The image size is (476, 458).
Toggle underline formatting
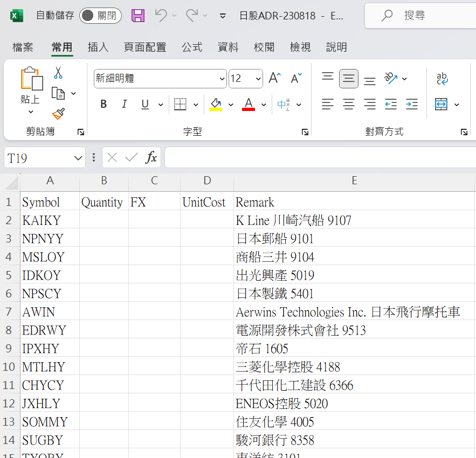coord(145,105)
